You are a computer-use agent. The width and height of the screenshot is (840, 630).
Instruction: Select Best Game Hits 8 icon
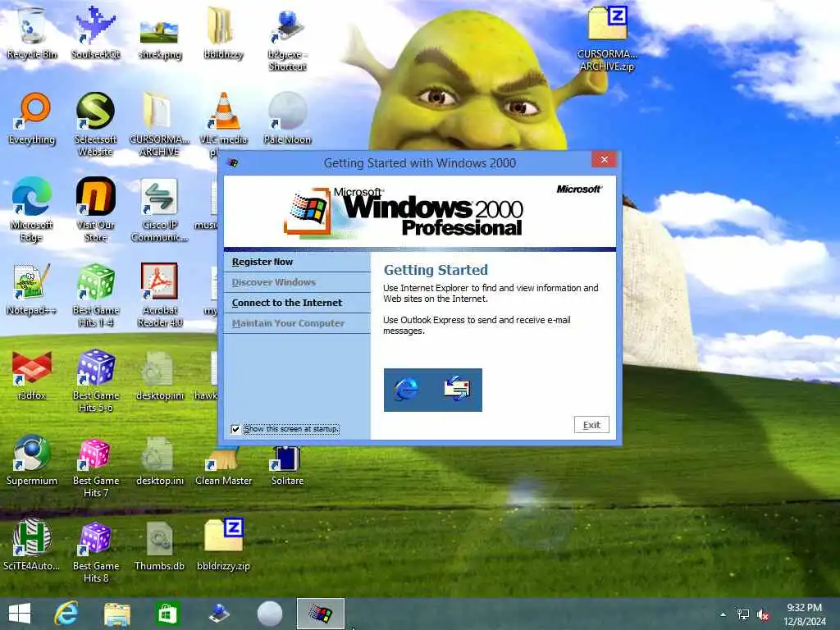click(95, 552)
